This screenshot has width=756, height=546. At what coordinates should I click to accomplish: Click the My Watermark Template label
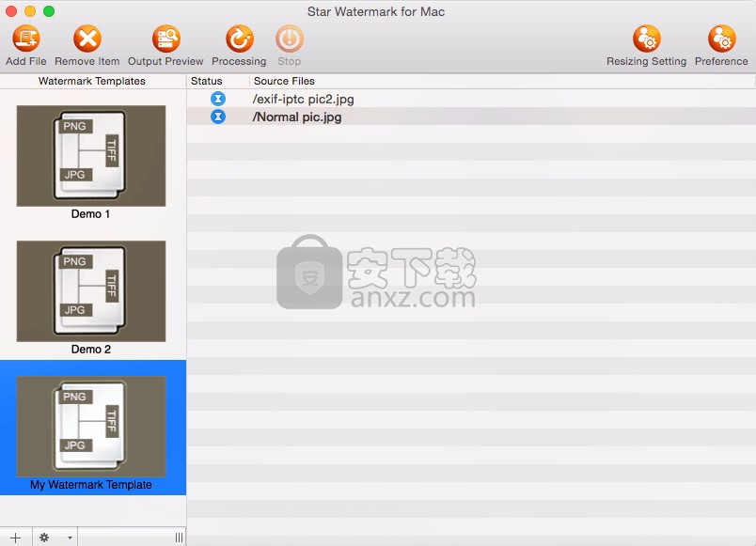(x=91, y=485)
